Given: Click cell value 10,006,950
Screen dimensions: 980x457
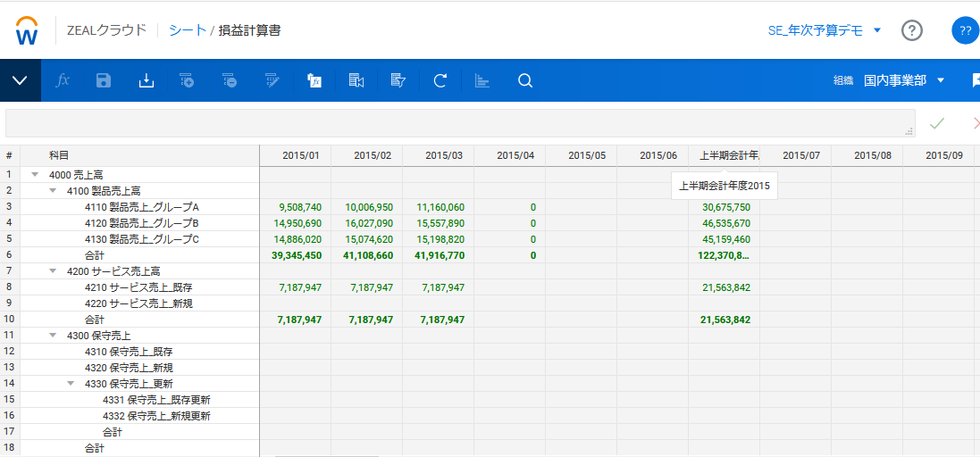Looking at the screenshot, I should click(368, 207).
